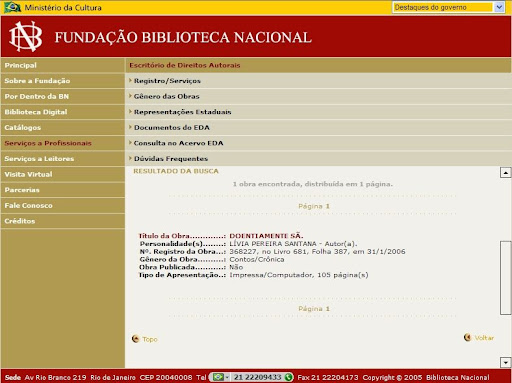The height and width of the screenshot is (383, 512).
Task: Click the phone number 21 22209433
Action: (257, 377)
